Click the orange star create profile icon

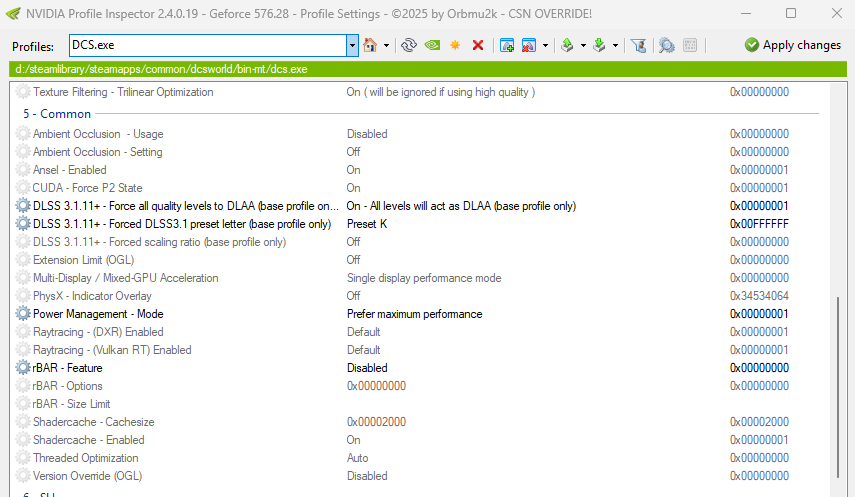point(455,45)
